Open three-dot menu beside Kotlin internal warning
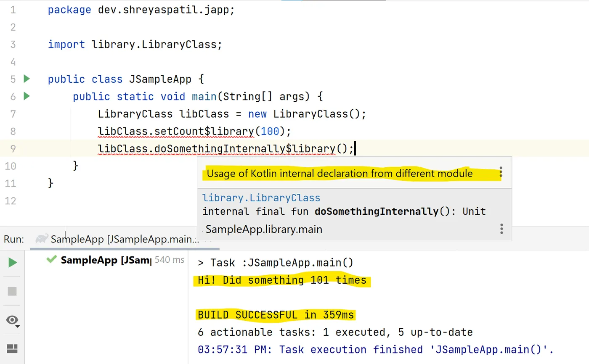589x364 pixels. 501,172
